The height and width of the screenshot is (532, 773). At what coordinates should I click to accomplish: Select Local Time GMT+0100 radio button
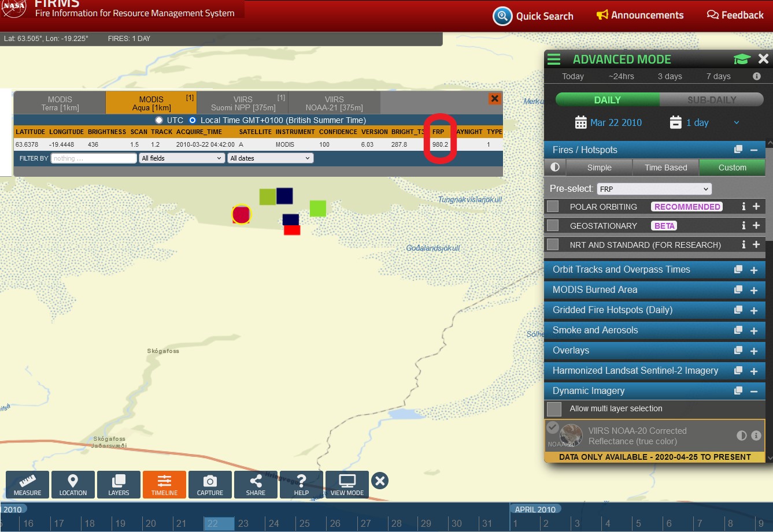click(x=193, y=120)
